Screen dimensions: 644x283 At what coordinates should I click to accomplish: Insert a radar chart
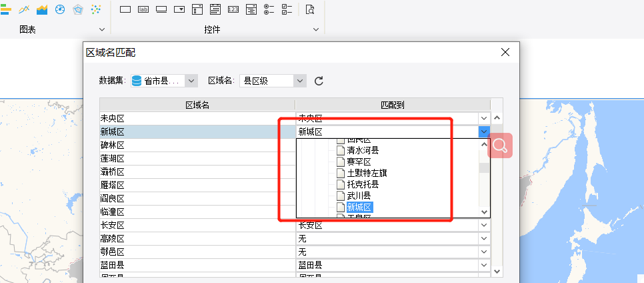coord(78,9)
